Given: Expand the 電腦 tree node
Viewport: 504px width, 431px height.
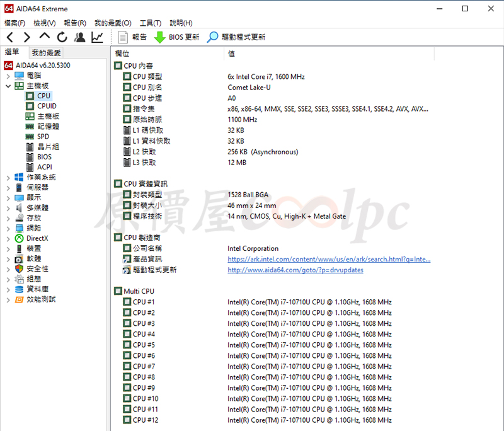Looking at the screenshot, I should pos(8,76).
